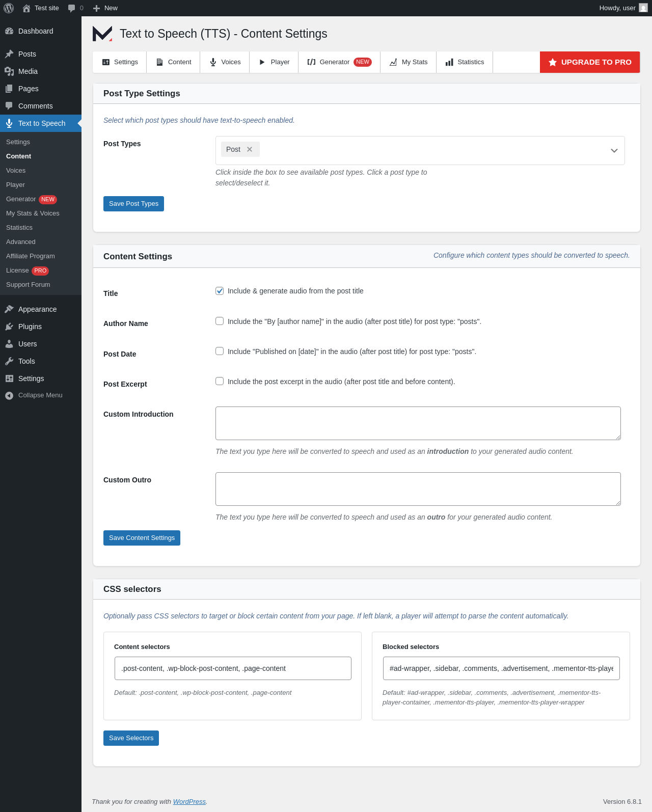The height and width of the screenshot is (812, 652).
Task: Click the play triangle icon on the Player tab
Action: click(262, 62)
